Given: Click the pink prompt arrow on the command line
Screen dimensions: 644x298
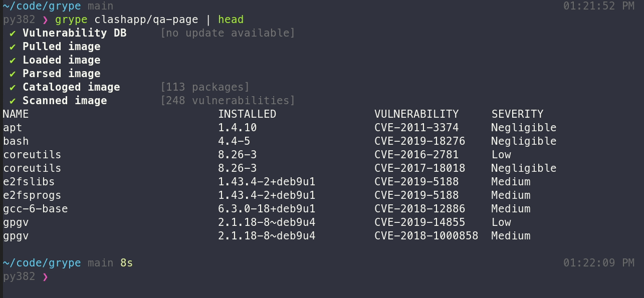Looking at the screenshot, I should pos(45,20).
